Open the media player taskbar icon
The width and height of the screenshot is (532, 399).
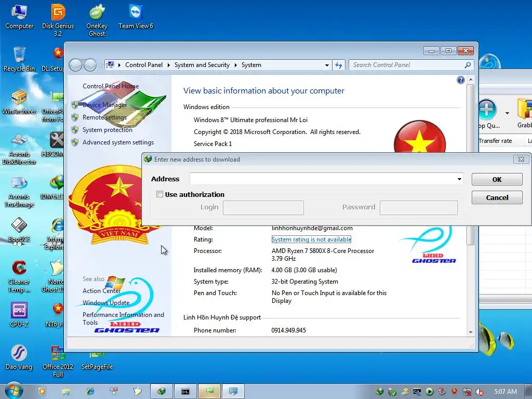[42, 391]
